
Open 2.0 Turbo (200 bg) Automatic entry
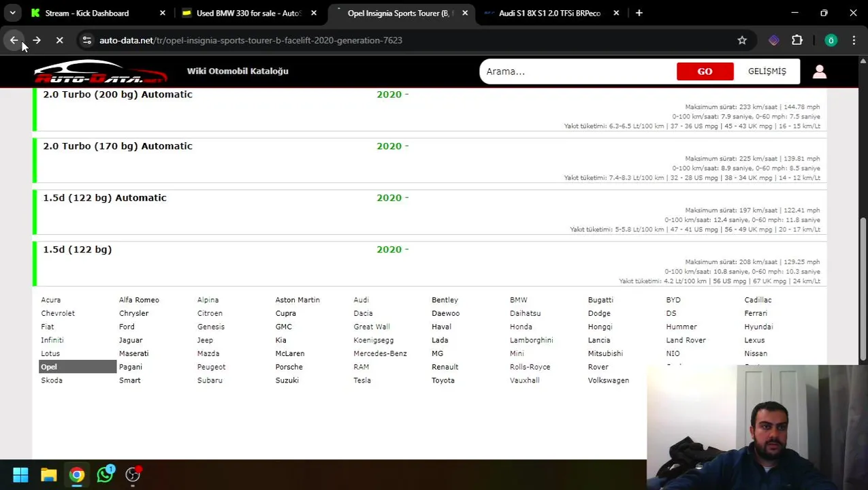pyautogui.click(x=118, y=95)
